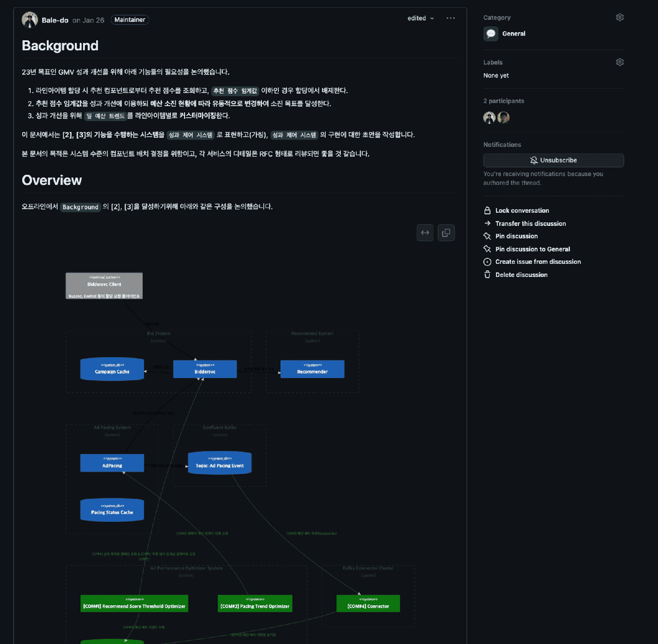Click the diagram expand-width arrows icon

click(x=425, y=233)
